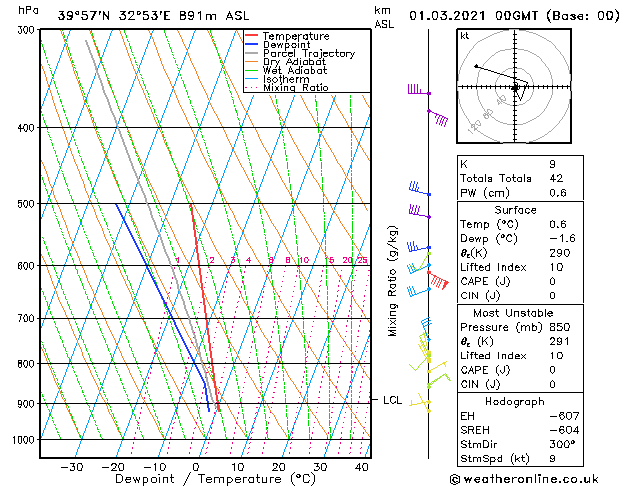Click the LCL marker label
Screen dimensions: 629x486
click(392, 400)
